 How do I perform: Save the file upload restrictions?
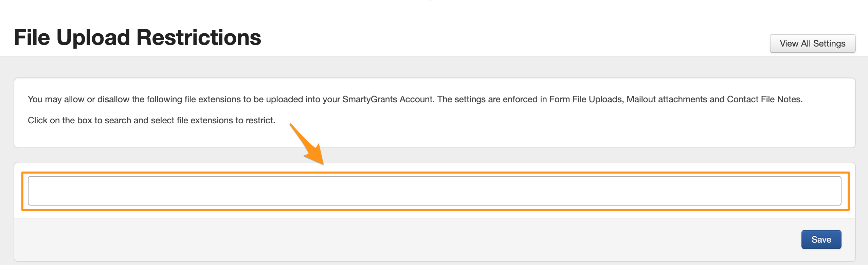[821, 240]
